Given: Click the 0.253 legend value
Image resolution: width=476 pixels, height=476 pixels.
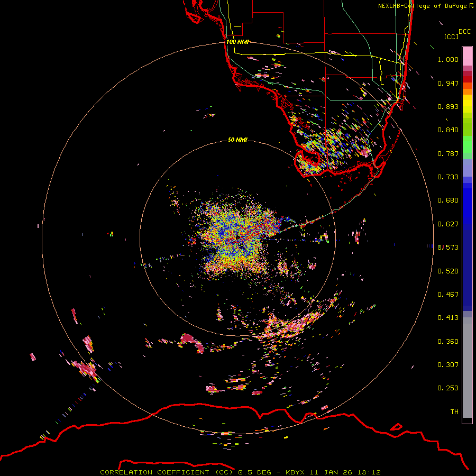Looking at the screenshot, I should [x=448, y=388].
